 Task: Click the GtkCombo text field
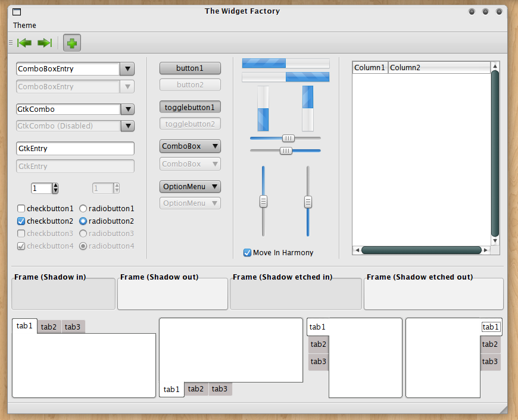(68, 109)
